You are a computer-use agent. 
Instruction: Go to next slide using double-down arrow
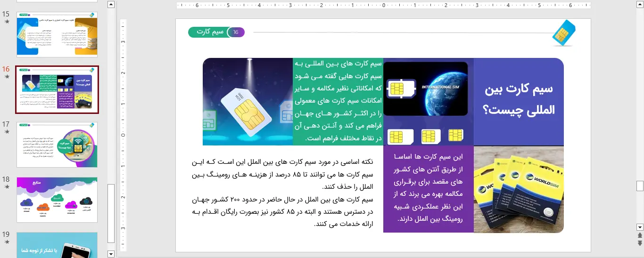coord(640,243)
